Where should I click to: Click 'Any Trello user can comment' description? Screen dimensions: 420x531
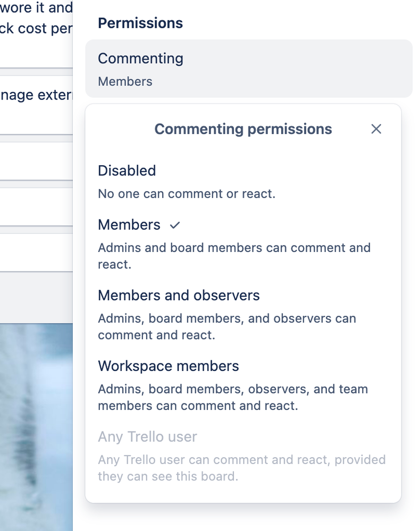pyautogui.click(x=242, y=468)
